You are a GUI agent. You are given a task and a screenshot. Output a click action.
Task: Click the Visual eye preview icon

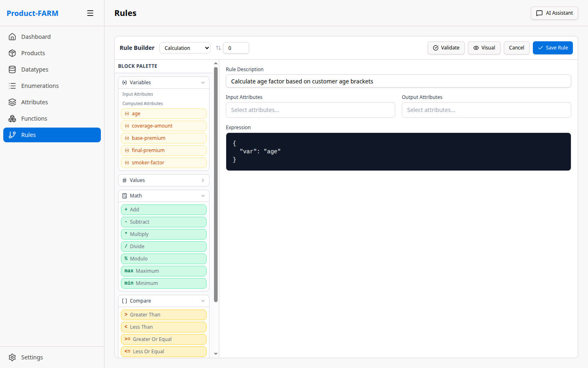(476, 48)
